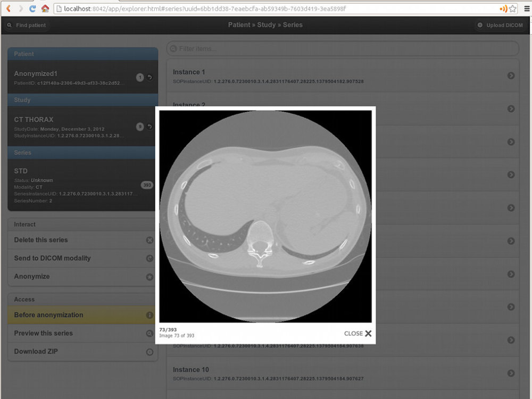Click the arrow icon on Instance 2 row
This screenshot has height=399, width=532.
[x=511, y=109]
